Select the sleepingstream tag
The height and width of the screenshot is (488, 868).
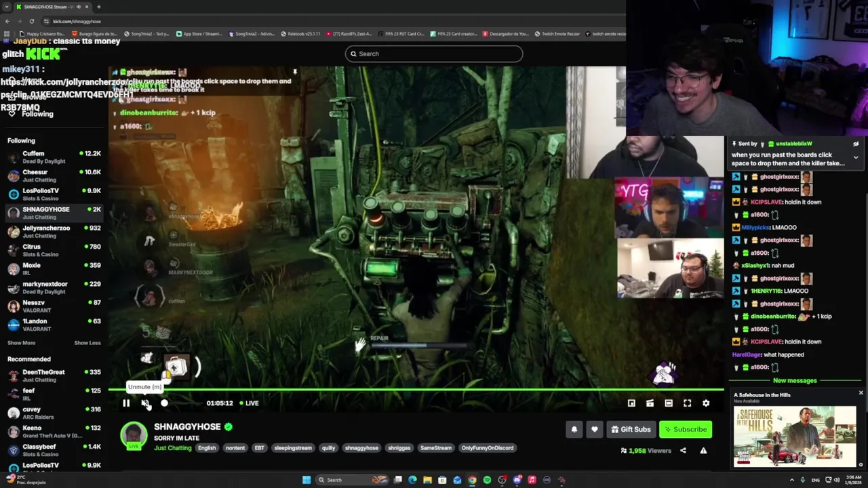pos(293,448)
